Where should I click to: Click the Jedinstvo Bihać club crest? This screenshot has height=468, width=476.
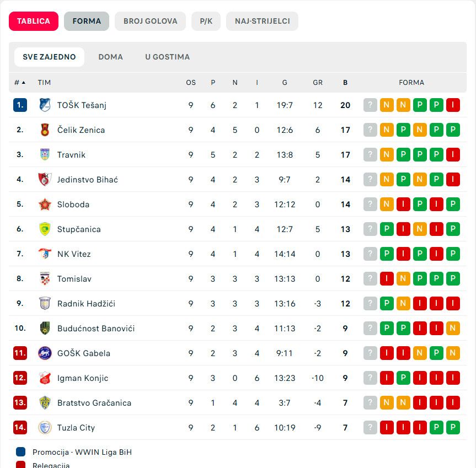[45, 179]
